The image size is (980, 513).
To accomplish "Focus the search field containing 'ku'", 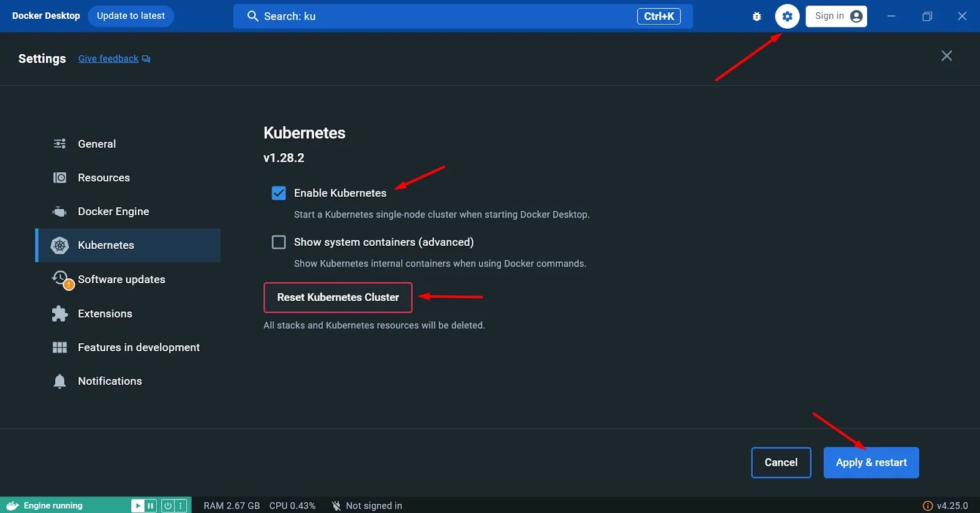I will tap(462, 17).
